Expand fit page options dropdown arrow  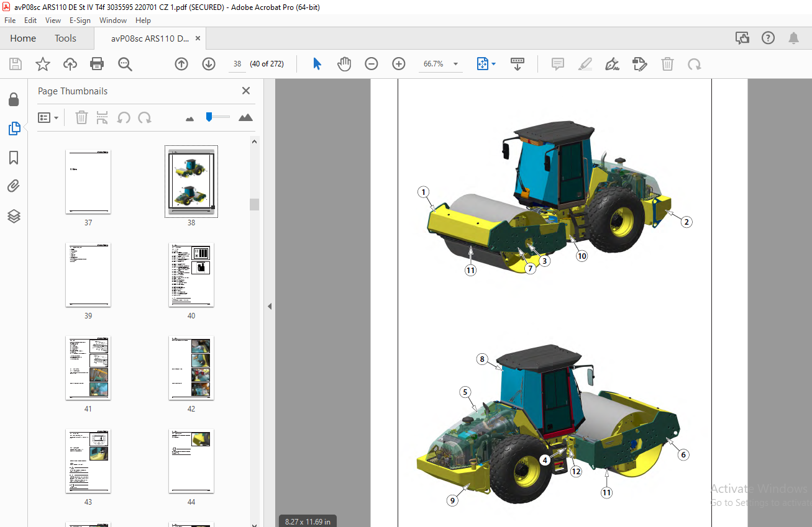[494, 64]
